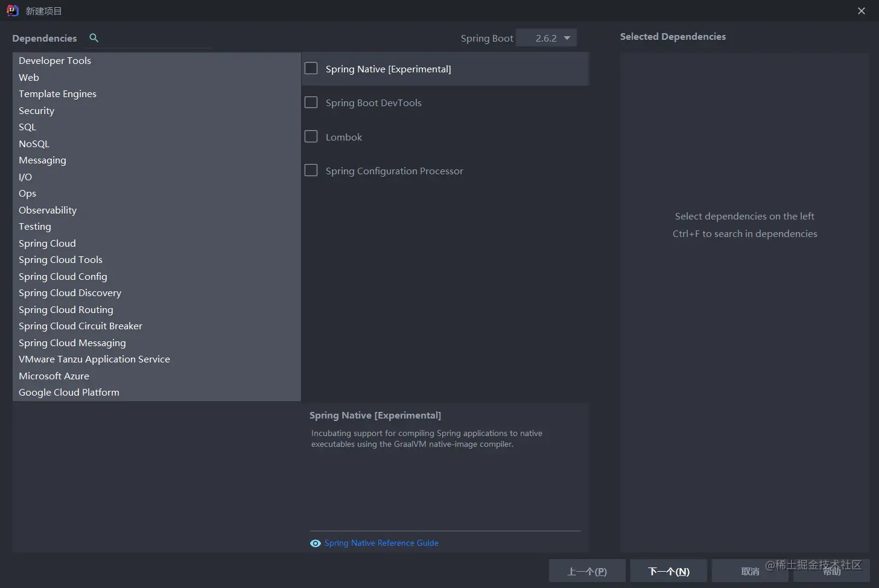Open Spring Native Reference Guide link
879x588 pixels.
click(x=381, y=543)
